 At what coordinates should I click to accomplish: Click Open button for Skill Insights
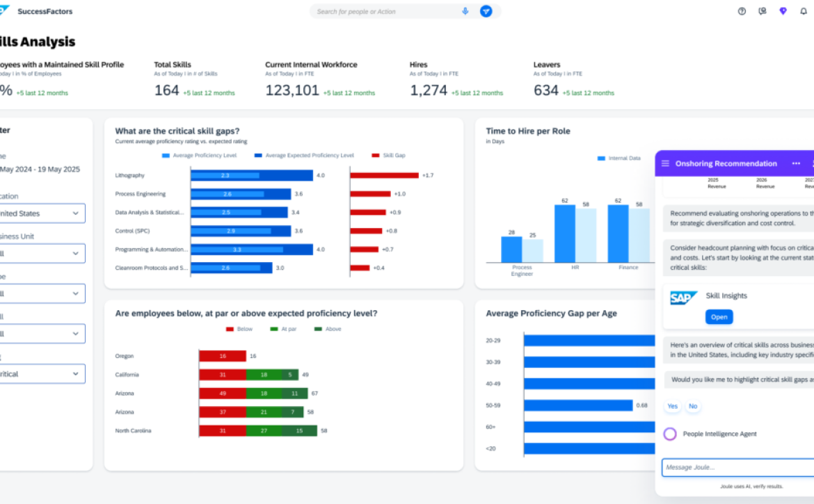click(x=719, y=317)
